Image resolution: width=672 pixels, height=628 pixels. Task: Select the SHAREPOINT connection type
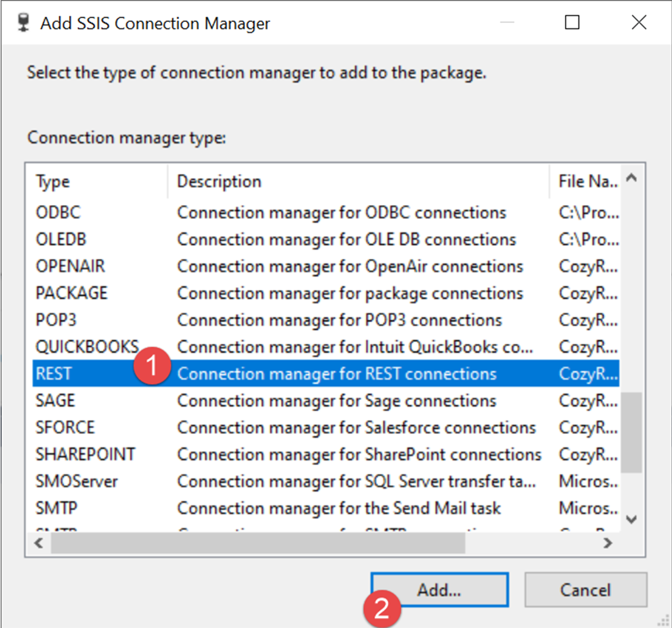pyautogui.click(x=85, y=454)
